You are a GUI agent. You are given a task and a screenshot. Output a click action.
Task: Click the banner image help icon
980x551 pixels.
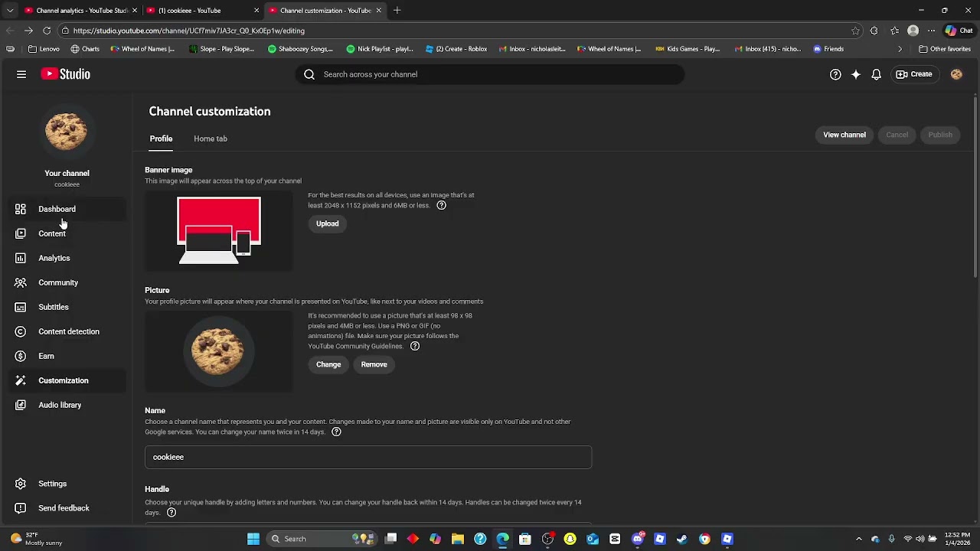click(x=441, y=205)
